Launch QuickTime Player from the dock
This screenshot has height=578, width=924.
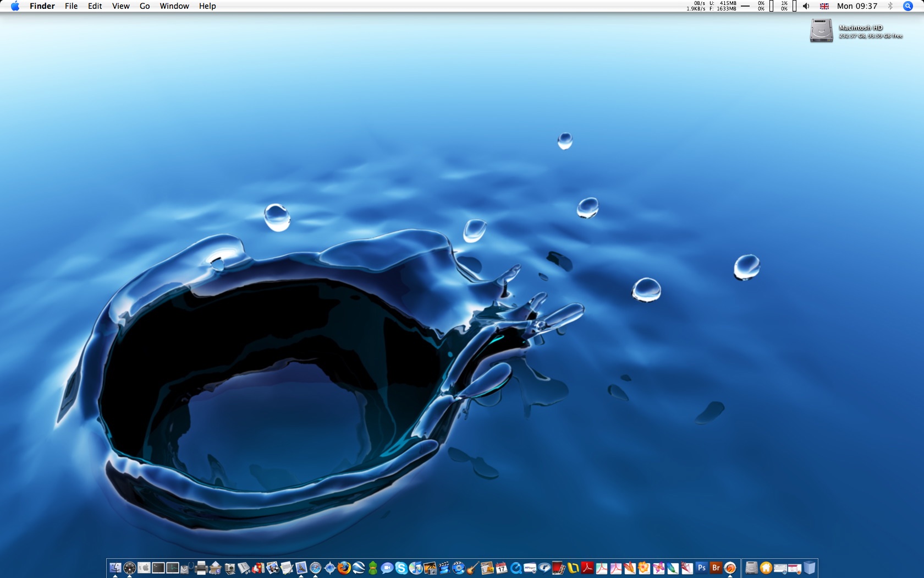pyautogui.click(x=515, y=568)
